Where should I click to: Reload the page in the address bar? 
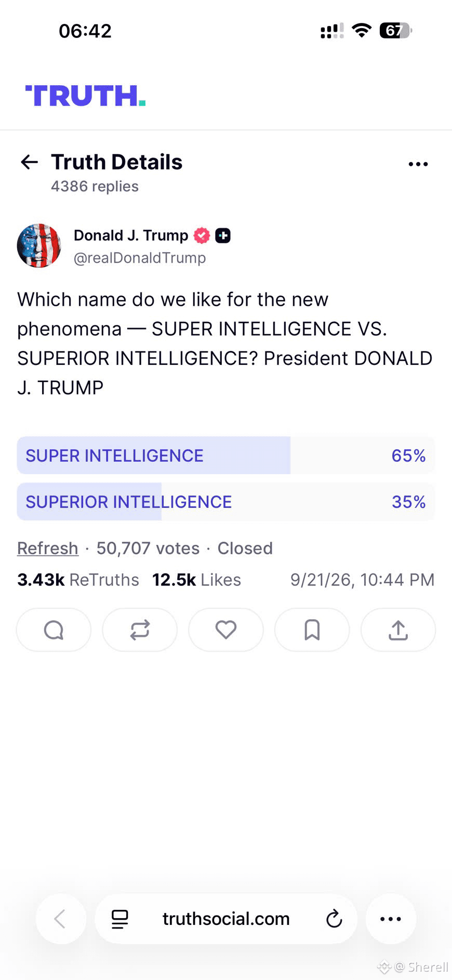[x=334, y=919]
